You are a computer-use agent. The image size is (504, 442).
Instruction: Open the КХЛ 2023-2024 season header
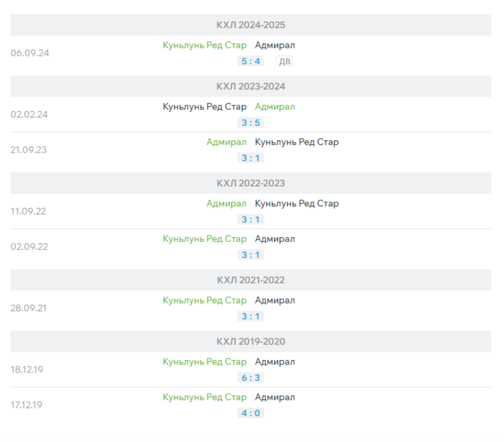click(250, 86)
